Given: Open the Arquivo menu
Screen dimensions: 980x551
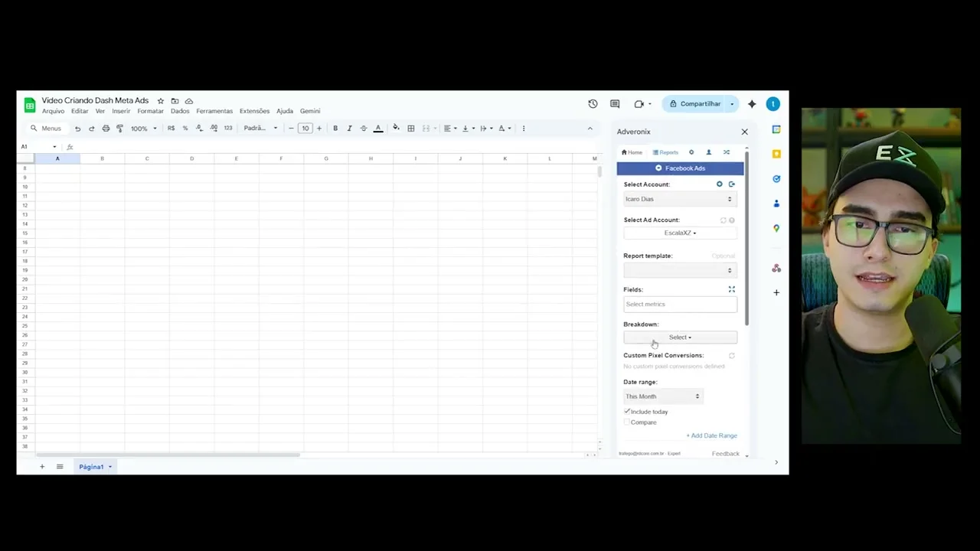Looking at the screenshot, I should (53, 111).
